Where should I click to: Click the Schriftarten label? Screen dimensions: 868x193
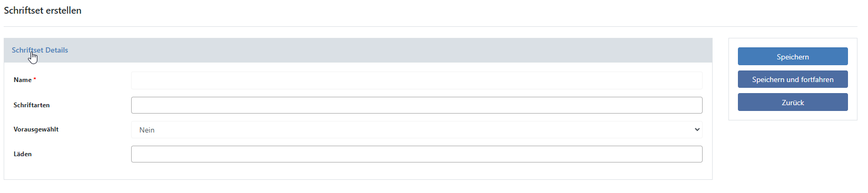pyautogui.click(x=32, y=105)
